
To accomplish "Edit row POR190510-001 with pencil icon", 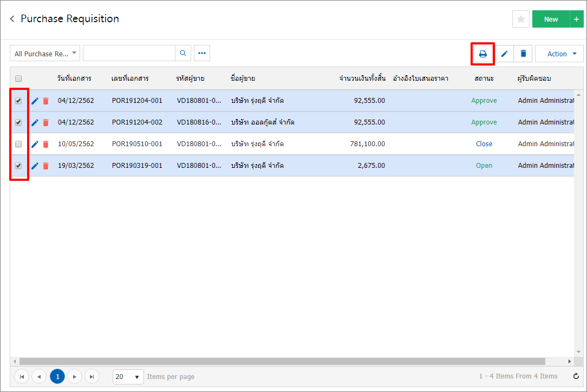I will tap(35, 144).
